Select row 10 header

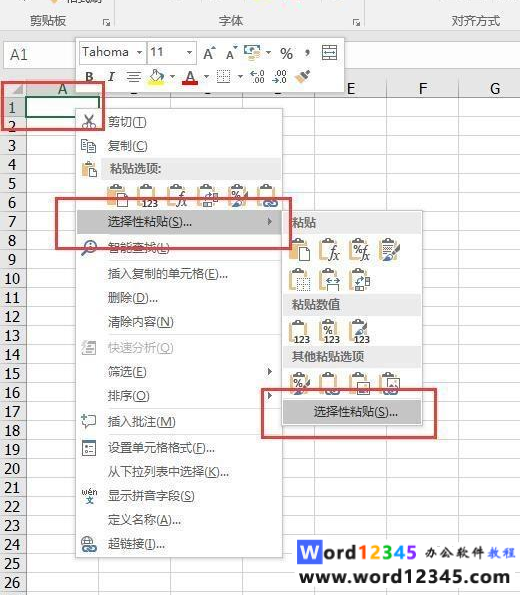click(13, 279)
